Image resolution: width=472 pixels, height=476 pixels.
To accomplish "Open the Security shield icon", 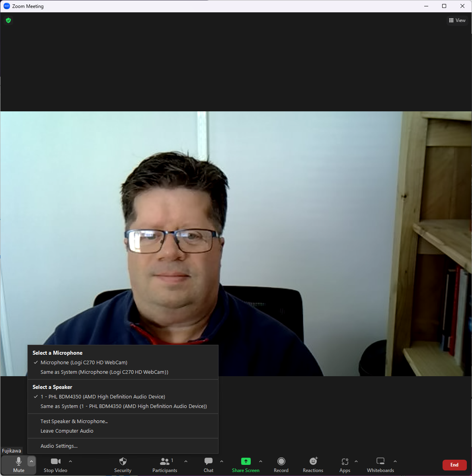I will click(123, 462).
